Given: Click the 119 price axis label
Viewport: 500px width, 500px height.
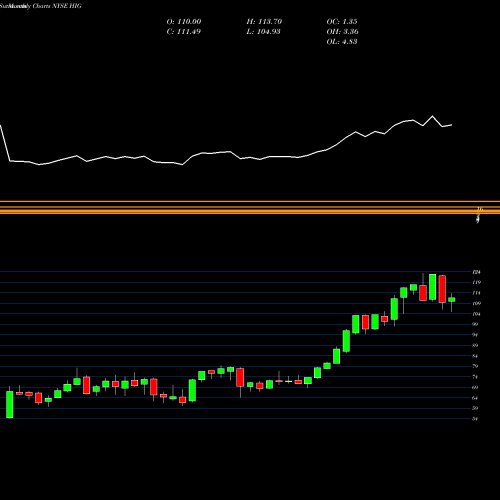Looking at the screenshot, I should point(477,282).
